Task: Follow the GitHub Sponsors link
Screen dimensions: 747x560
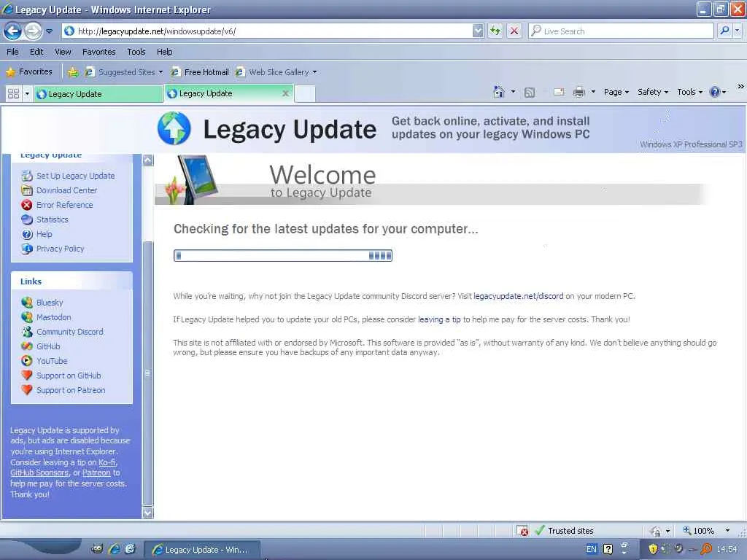Action: click(39, 472)
